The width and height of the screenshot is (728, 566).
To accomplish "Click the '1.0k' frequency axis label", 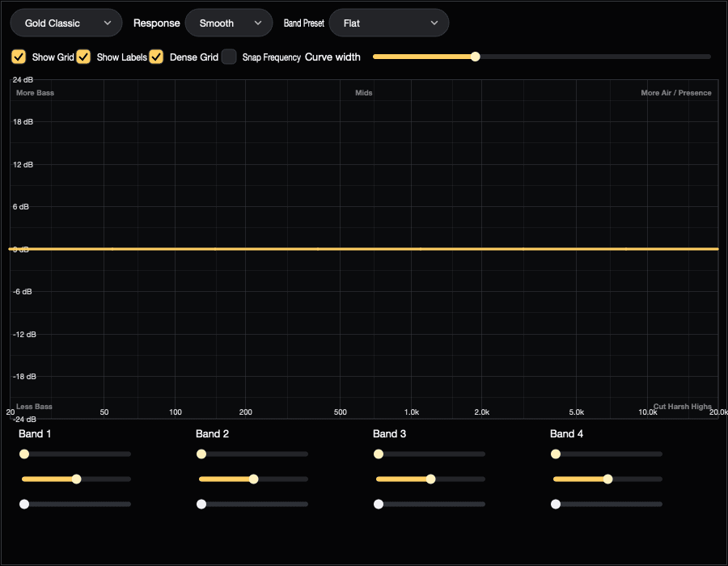I will (412, 412).
